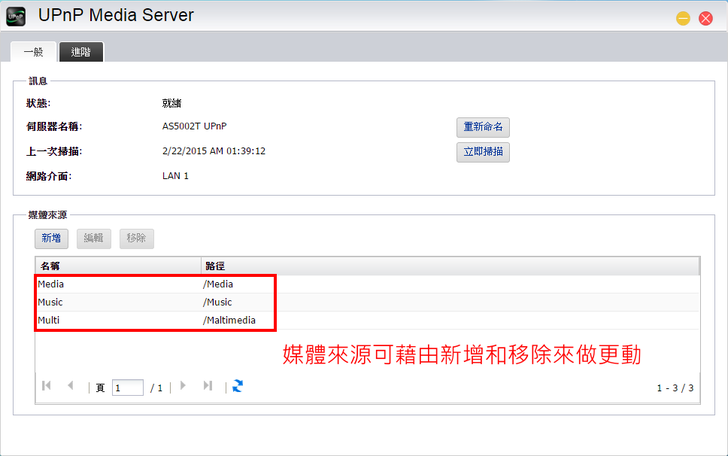This screenshot has height=456, width=728.
Task: Click the 就緒 status value
Action: pos(172,103)
